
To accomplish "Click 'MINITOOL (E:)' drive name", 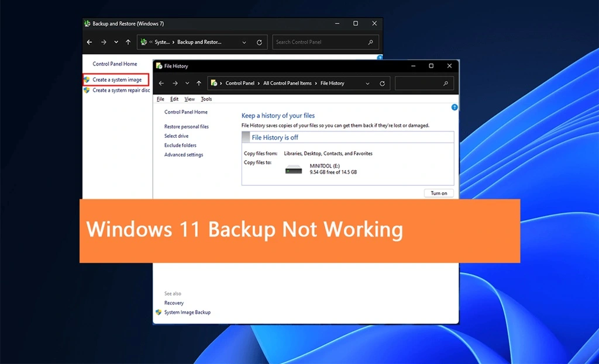I will click(x=325, y=166).
